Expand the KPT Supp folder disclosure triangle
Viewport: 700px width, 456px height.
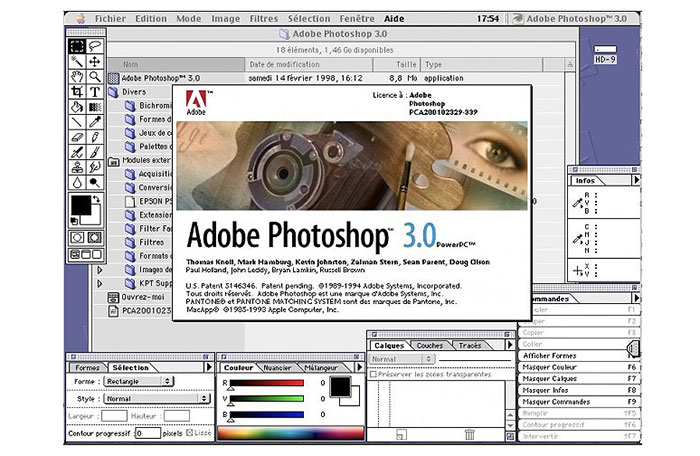(100, 283)
